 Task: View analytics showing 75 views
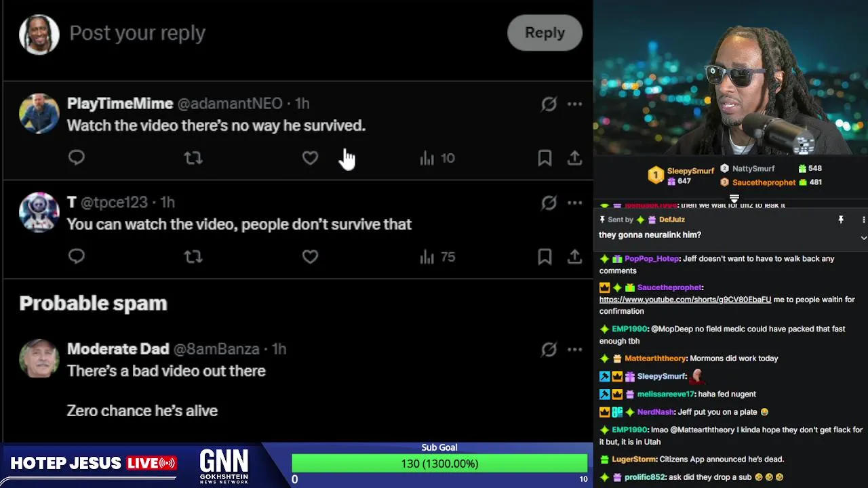click(437, 257)
